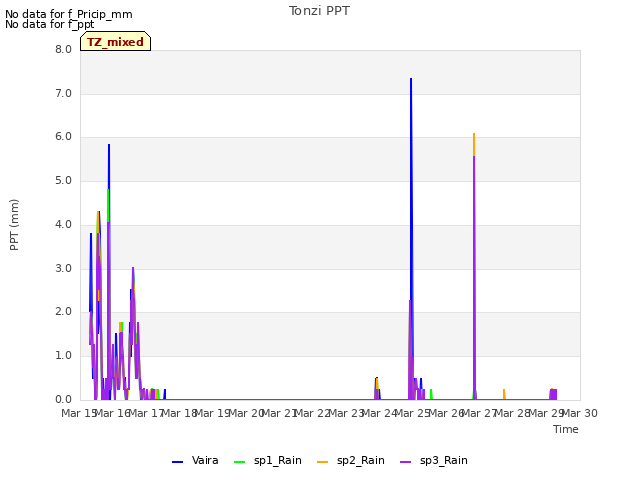Click the 0.0 y-axis tick label
The image size is (640, 480).
[63, 399]
